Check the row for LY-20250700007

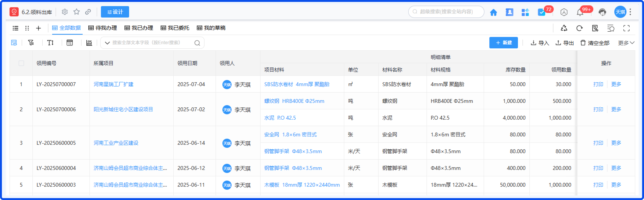pos(21,84)
